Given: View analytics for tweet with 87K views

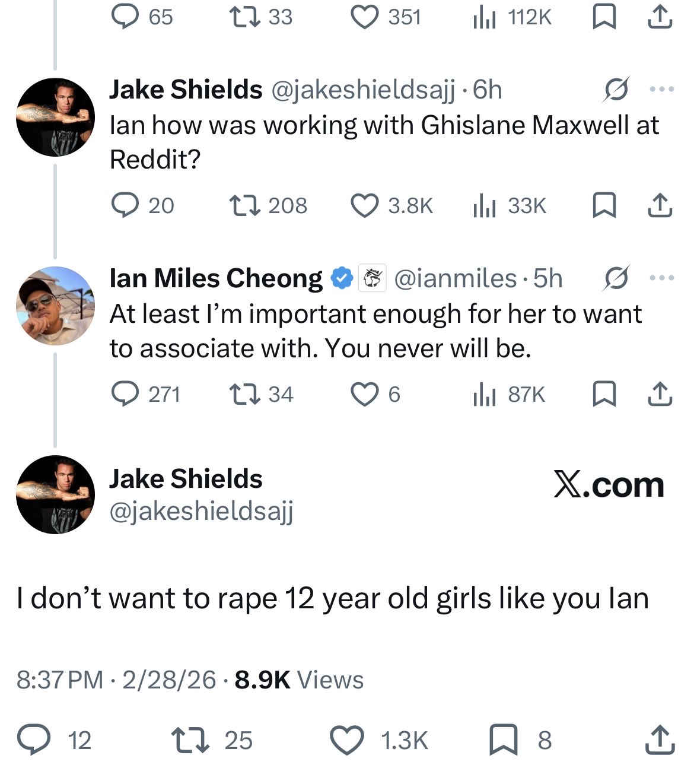Looking at the screenshot, I should click(484, 394).
